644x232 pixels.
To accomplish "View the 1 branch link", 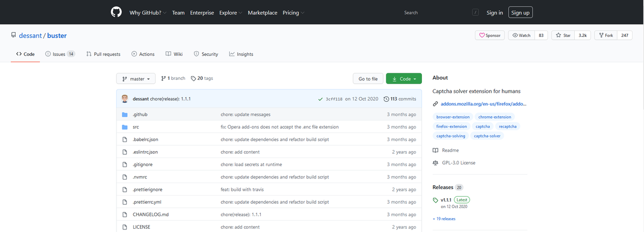I will [x=173, y=78].
